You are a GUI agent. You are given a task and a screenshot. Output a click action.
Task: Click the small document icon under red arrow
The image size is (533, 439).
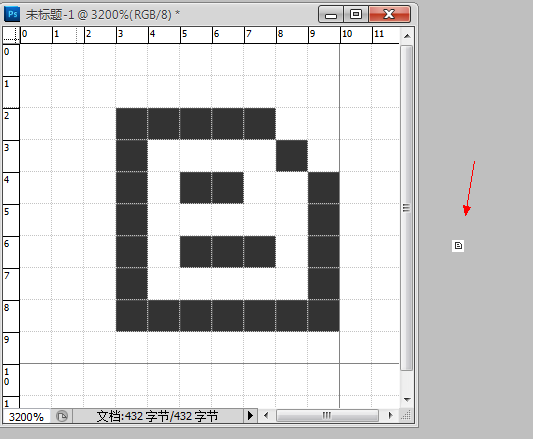tap(458, 246)
